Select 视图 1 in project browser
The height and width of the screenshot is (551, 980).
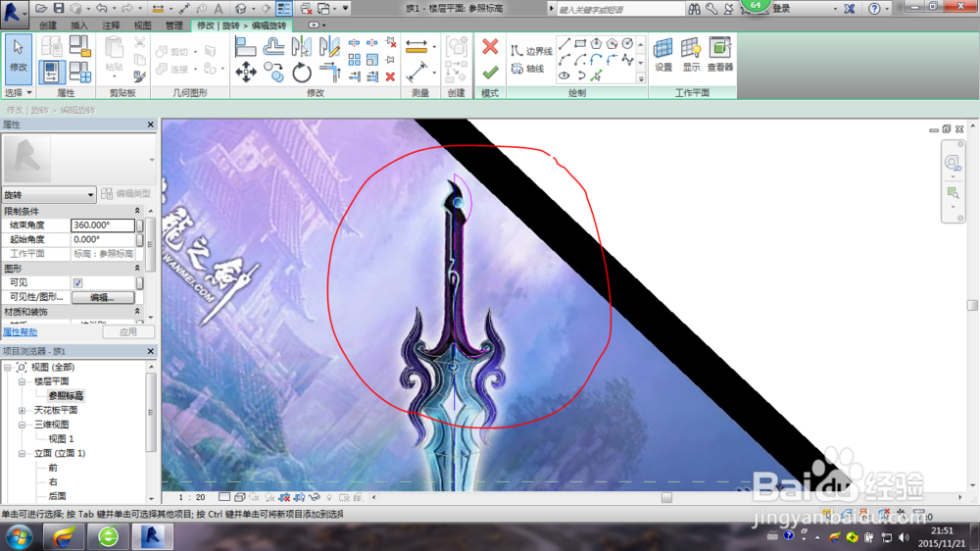pyautogui.click(x=61, y=439)
